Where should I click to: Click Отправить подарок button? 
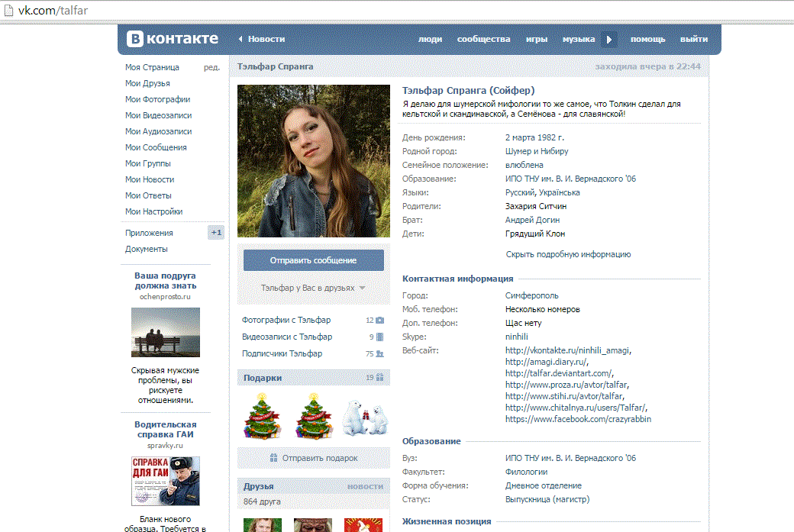(314, 458)
